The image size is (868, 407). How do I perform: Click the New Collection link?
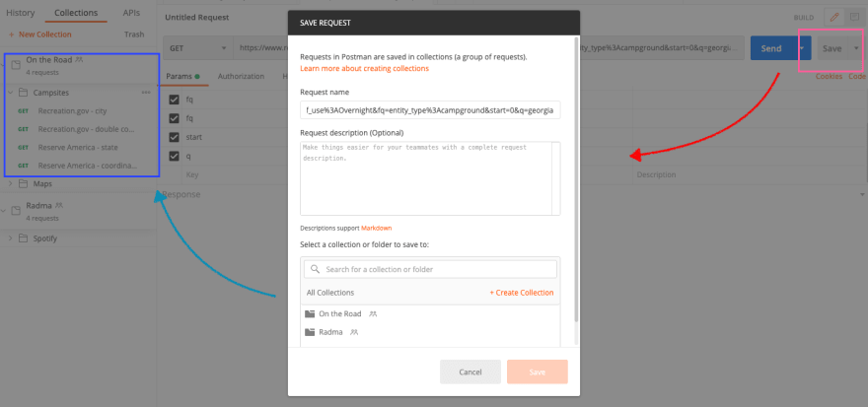click(40, 34)
